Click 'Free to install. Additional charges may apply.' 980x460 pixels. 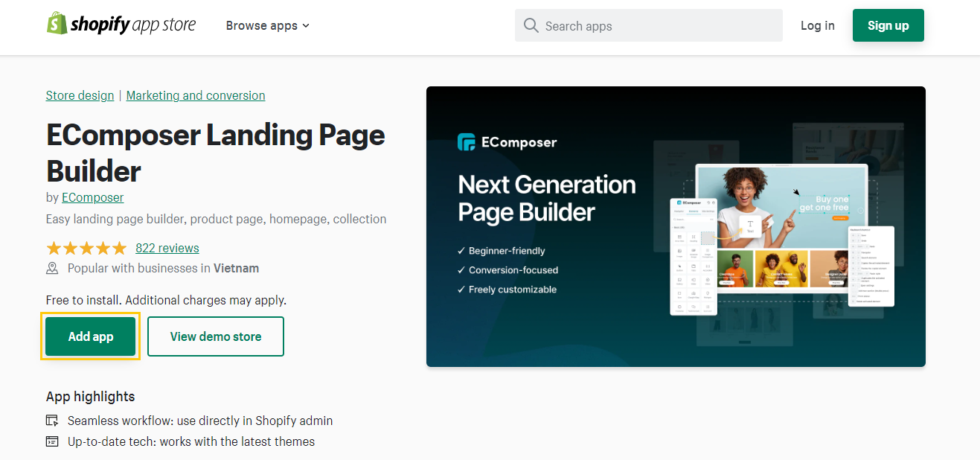coord(166,300)
